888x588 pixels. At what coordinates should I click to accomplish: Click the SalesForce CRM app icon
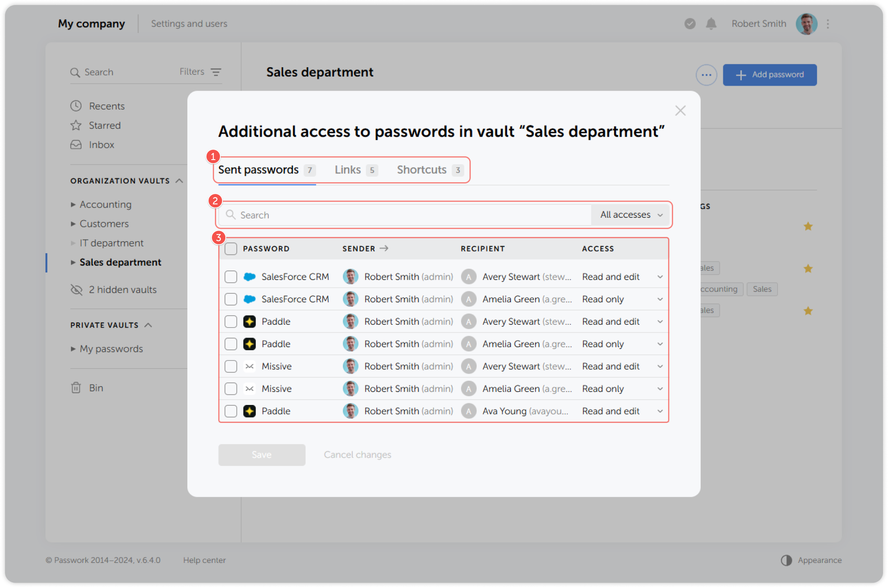tap(250, 276)
